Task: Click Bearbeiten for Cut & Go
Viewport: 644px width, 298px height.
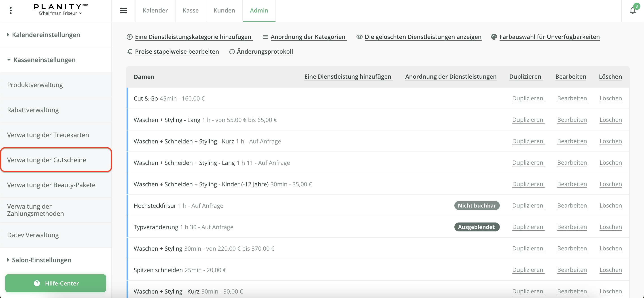Action: (572, 99)
